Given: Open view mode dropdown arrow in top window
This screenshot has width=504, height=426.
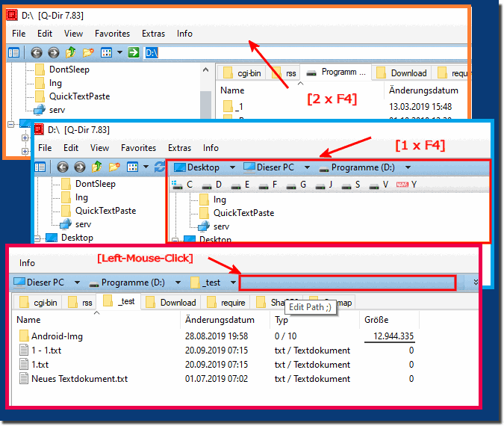Looking at the screenshot, I should 119,52.
